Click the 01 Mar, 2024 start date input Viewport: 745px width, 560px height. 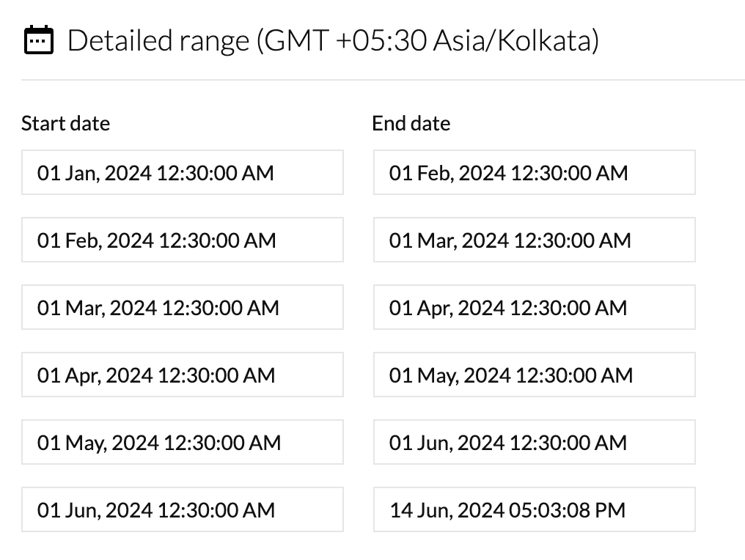click(182, 308)
